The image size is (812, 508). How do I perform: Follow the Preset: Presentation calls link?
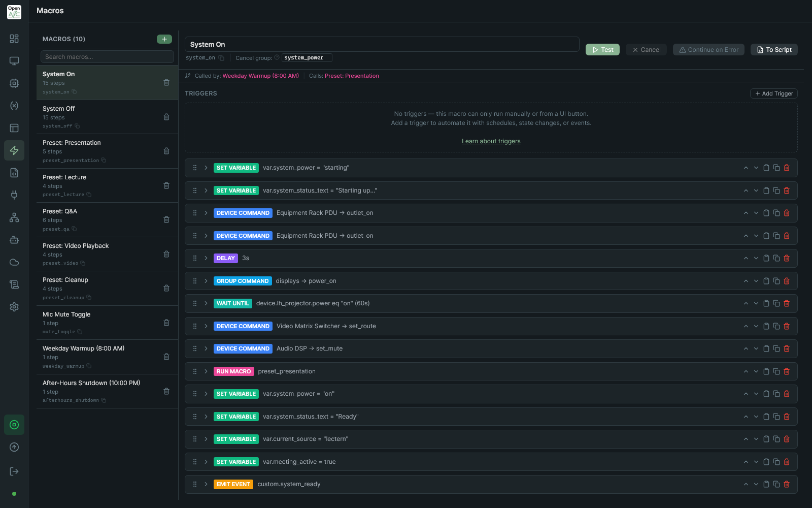[x=352, y=76]
